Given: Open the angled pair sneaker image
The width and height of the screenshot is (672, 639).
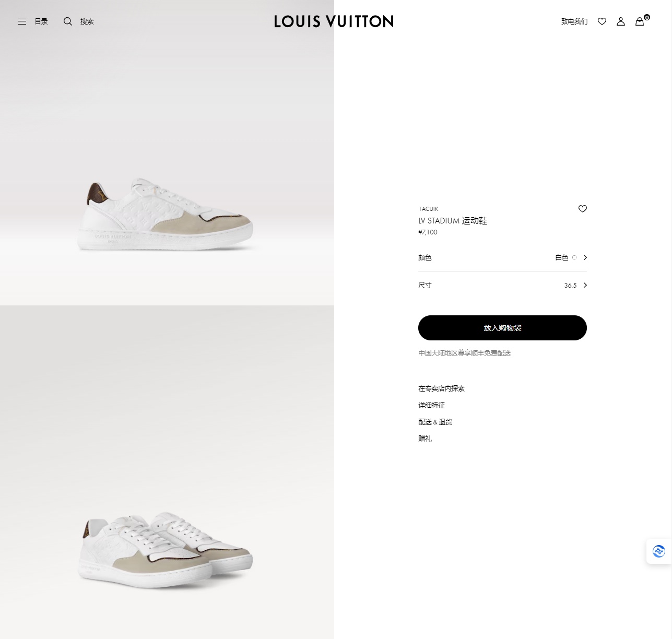Looking at the screenshot, I should click(167, 548).
